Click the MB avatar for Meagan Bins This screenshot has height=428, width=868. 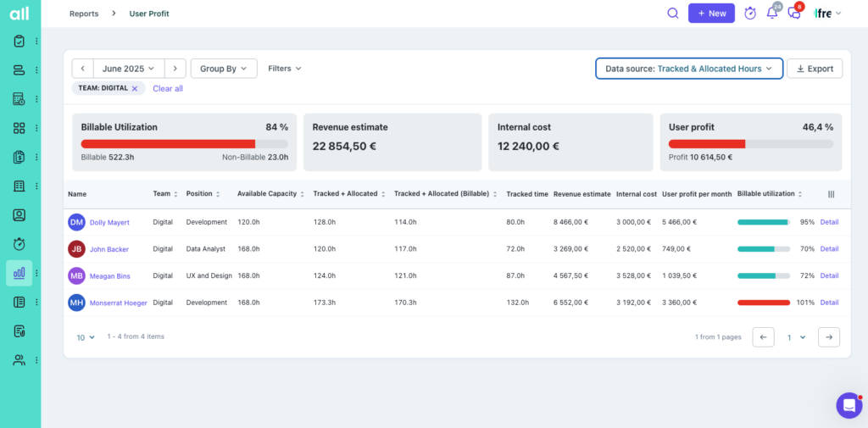(77, 275)
